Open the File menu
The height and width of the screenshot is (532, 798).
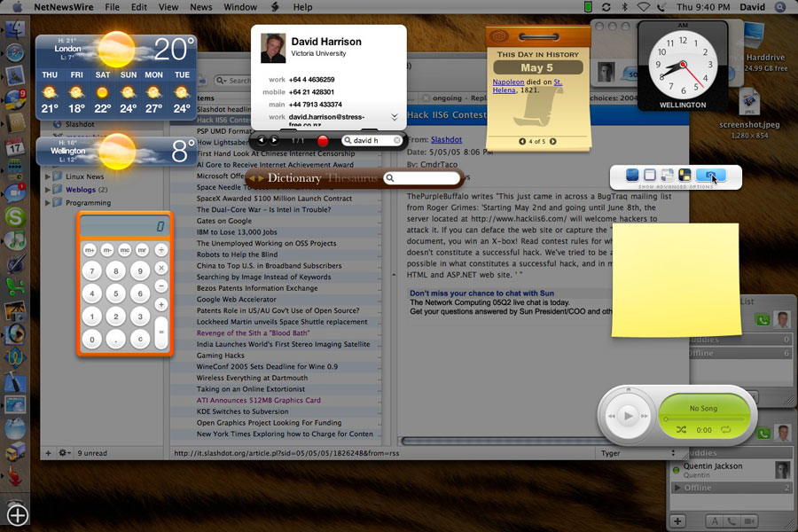[x=112, y=7]
